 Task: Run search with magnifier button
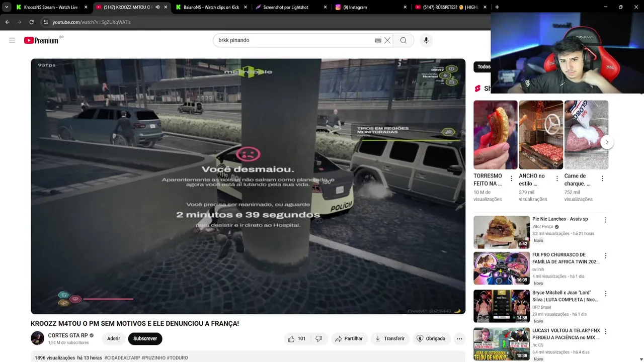click(x=404, y=40)
